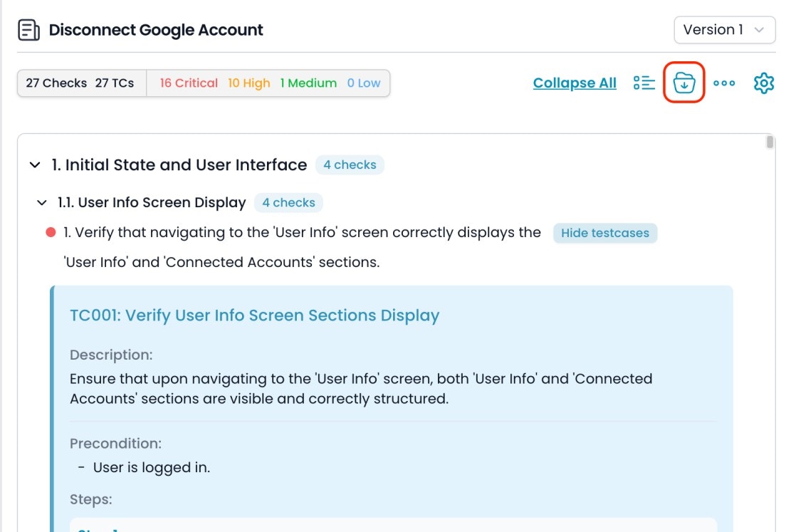Click the vertical scrollbar thumb
The height and width of the screenshot is (532, 791).
[770, 142]
